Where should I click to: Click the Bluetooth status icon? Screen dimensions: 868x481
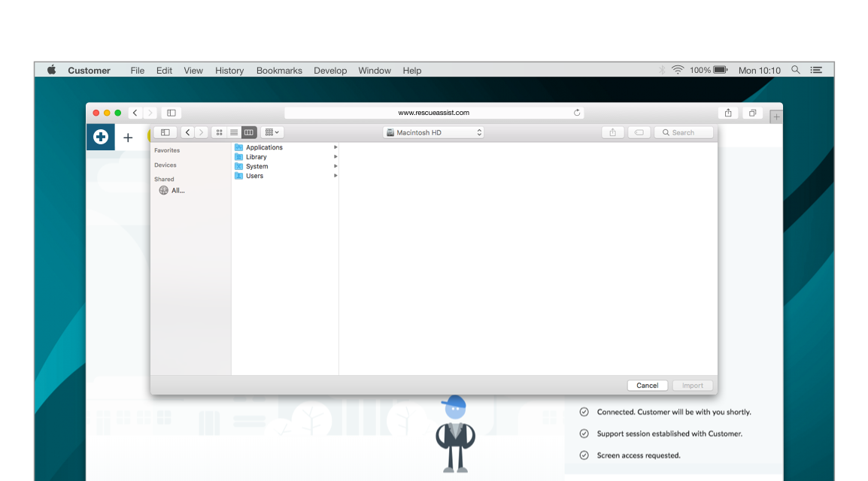click(661, 70)
